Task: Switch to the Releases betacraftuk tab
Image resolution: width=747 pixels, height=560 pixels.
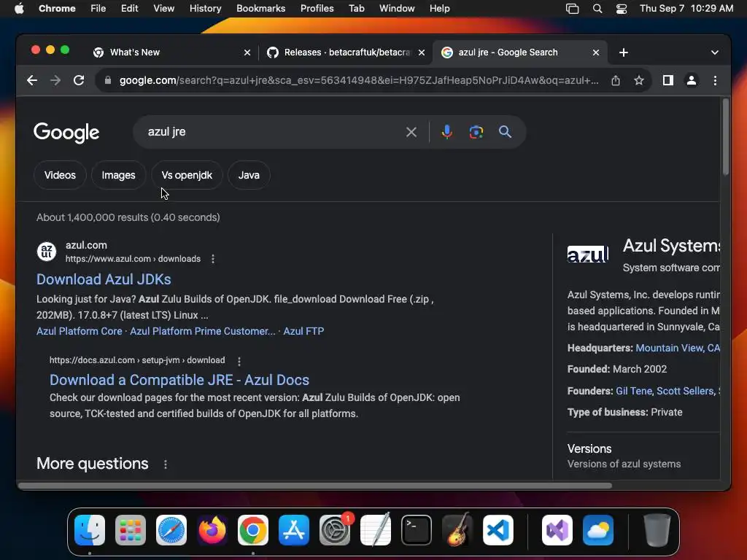Action: coord(346,52)
